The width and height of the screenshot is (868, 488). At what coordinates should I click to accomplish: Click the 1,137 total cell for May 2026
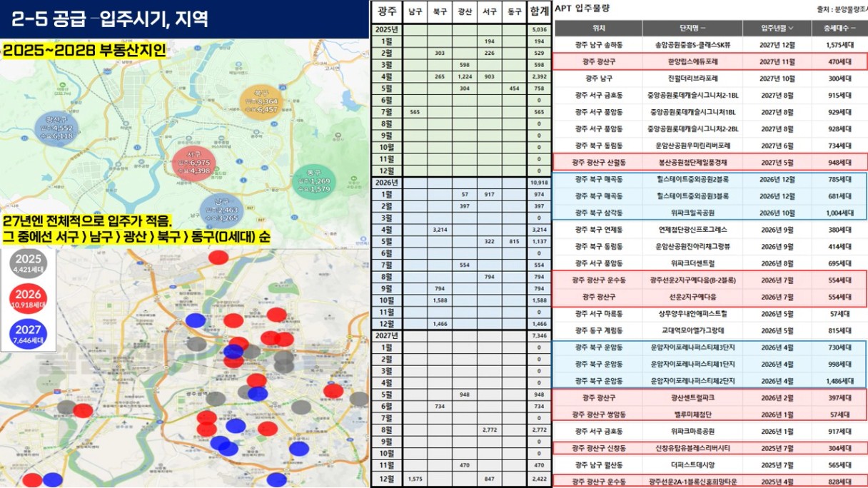[x=539, y=241]
